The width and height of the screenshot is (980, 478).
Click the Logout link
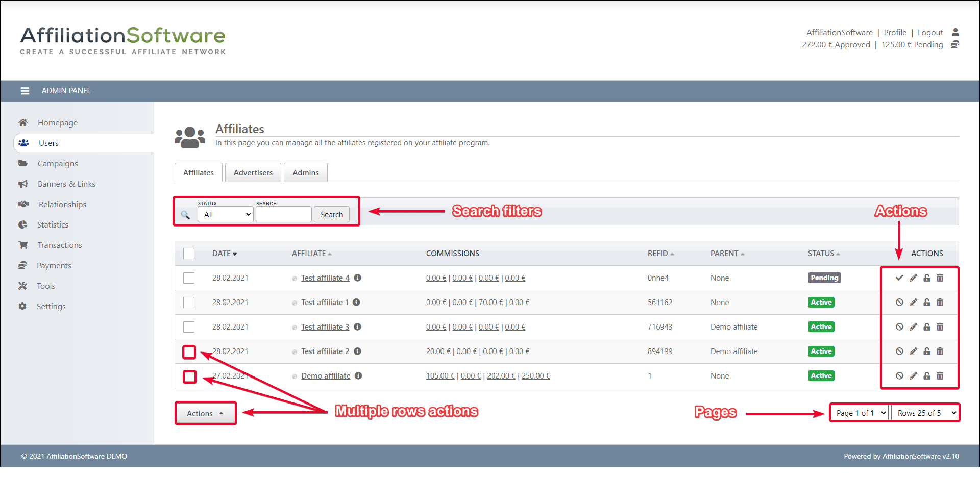[x=930, y=33]
